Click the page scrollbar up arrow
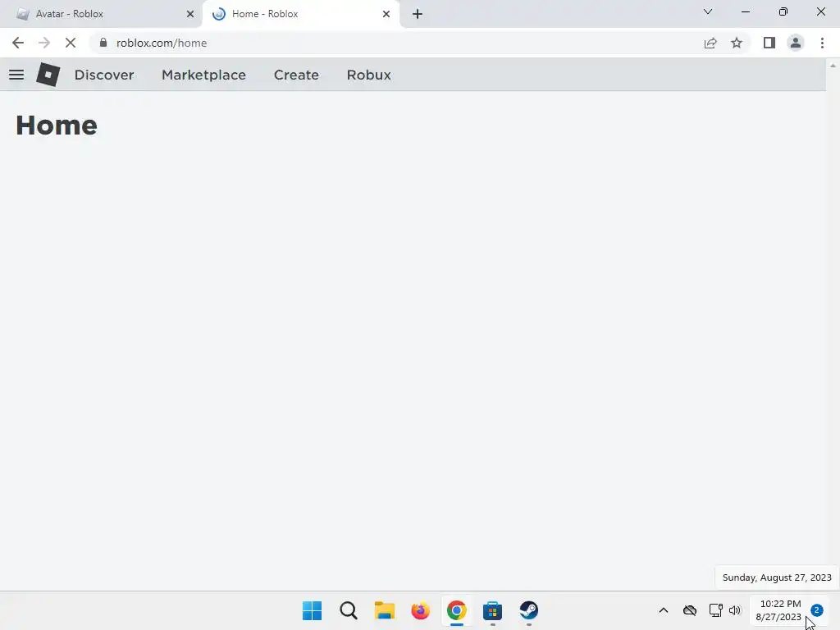The height and width of the screenshot is (630, 840). coord(833,66)
